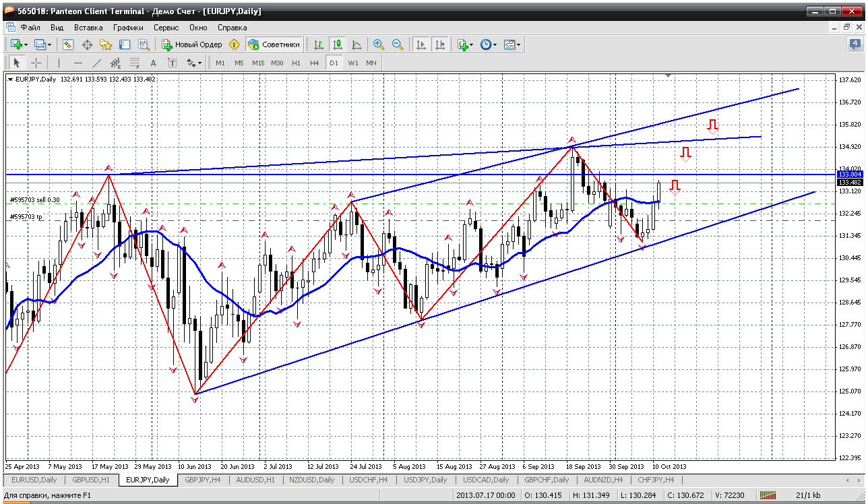Choose the trendline drawing tool
The height and width of the screenshot is (504, 868).
point(97,63)
